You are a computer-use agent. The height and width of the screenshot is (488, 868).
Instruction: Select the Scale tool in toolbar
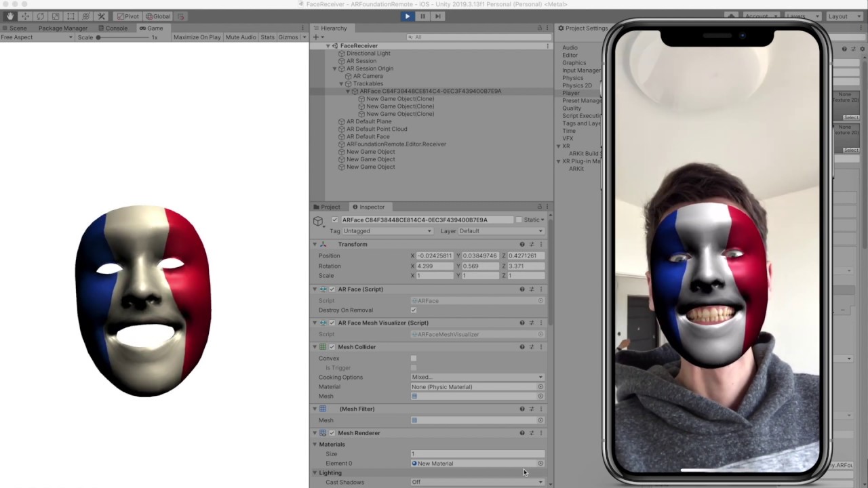56,16
